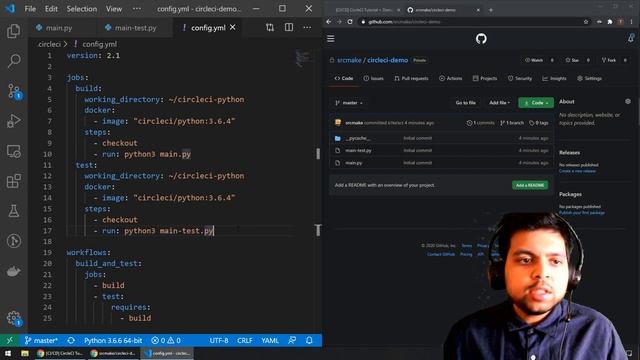Open the Explorer view in VS Code
This screenshot has width=640, height=360.
click(x=13, y=31)
